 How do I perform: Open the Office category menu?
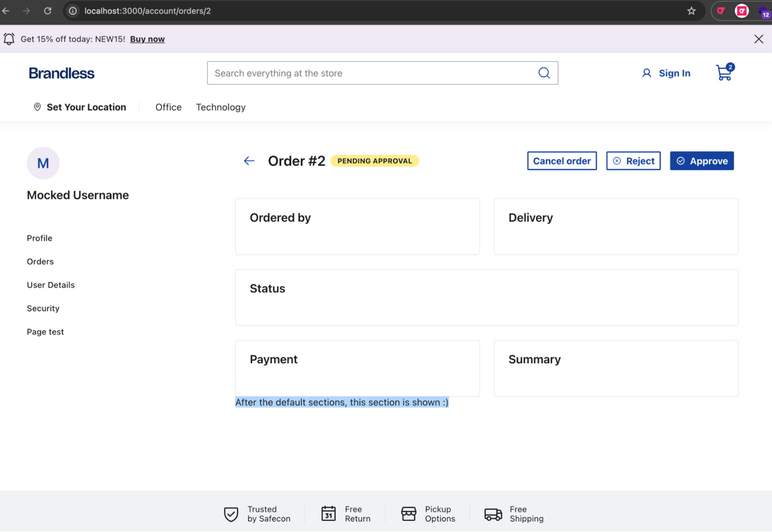tap(168, 107)
